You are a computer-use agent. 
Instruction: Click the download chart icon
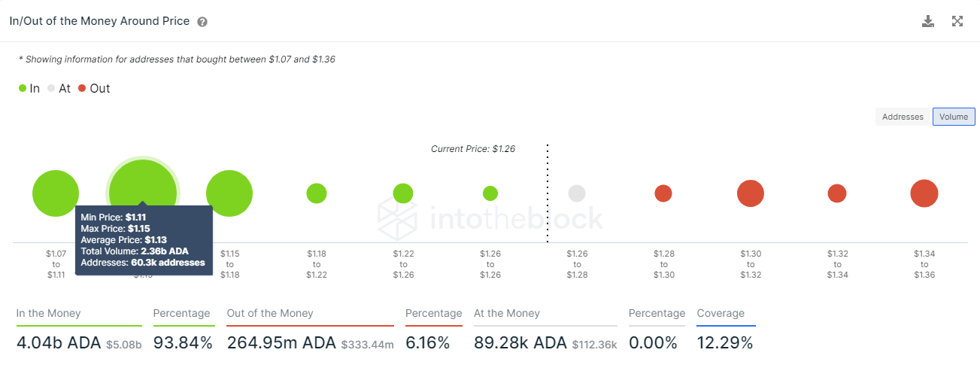click(928, 21)
